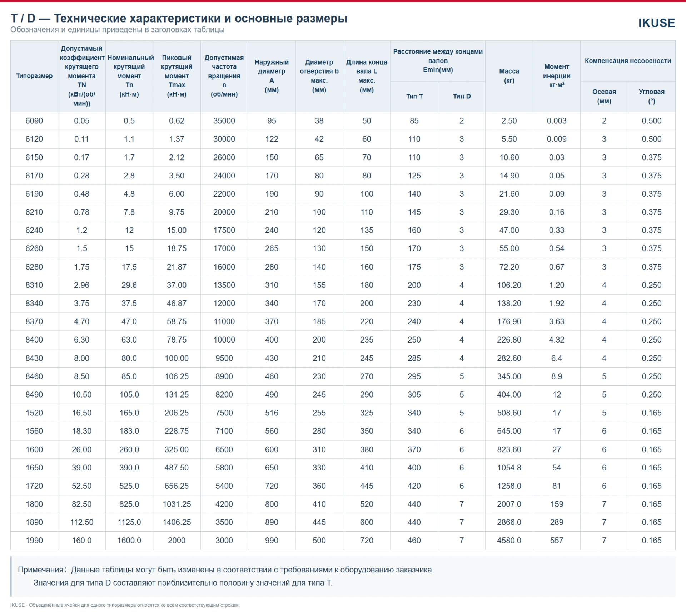
Task: Click speed value '35000'
Action: 224,121
